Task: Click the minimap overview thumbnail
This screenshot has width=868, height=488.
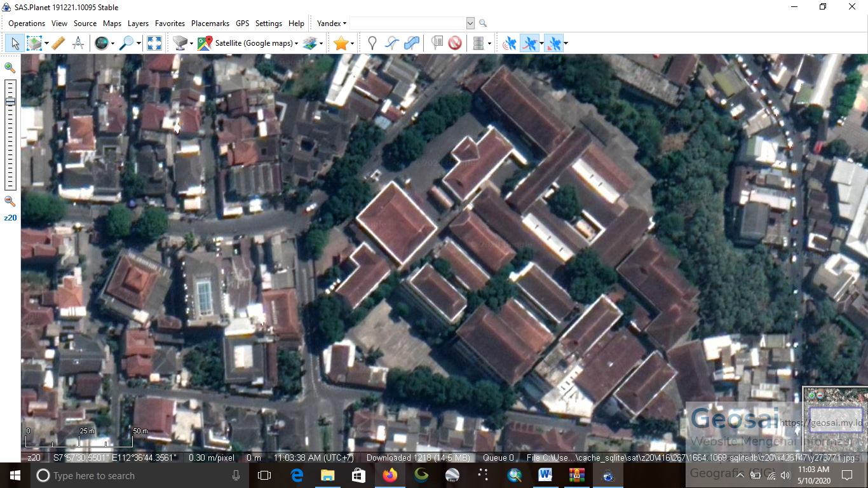Action: pyautogui.click(x=836, y=418)
